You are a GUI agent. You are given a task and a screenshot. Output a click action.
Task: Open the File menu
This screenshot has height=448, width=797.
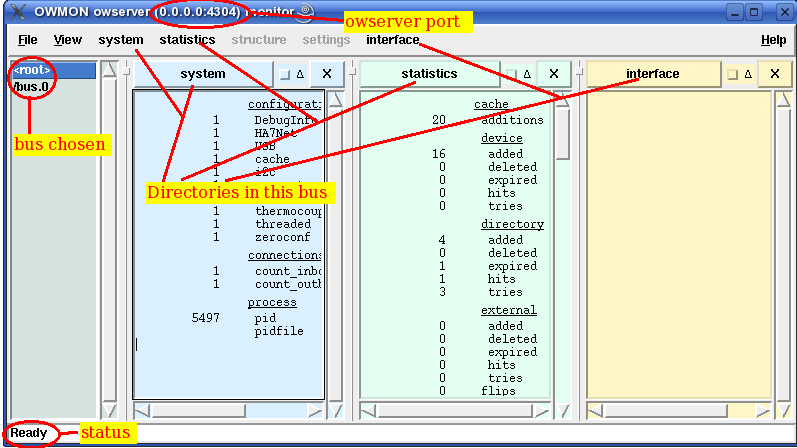pyautogui.click(x=27, y=40)
